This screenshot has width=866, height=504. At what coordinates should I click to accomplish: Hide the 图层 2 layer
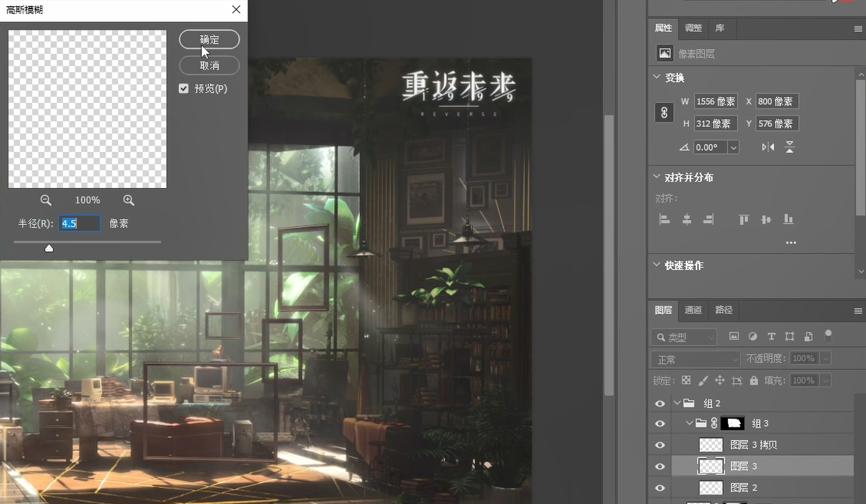(x=660, y=488)
